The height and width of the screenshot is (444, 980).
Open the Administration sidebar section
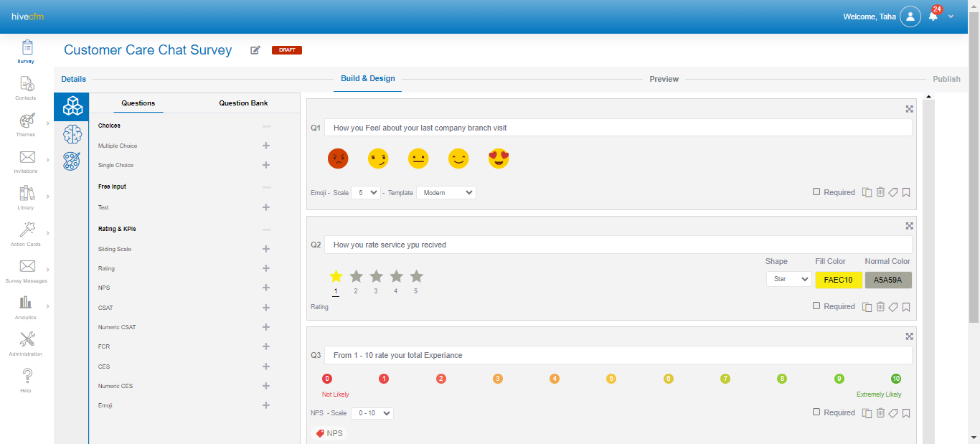point(26,344)
